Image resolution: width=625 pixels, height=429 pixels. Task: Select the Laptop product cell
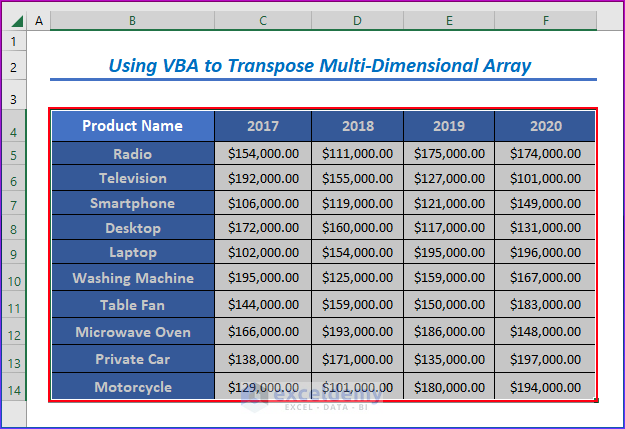pos(133,252)
